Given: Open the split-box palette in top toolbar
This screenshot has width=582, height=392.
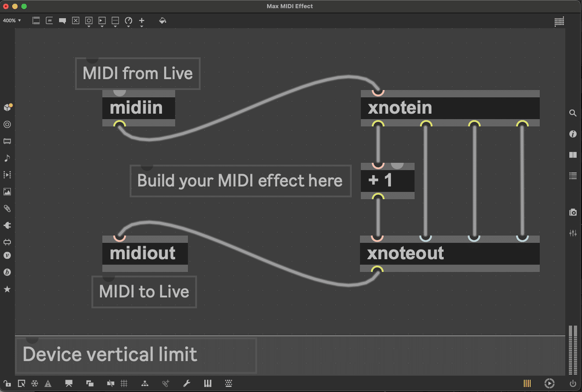Looking at the screenshot, I should pos(115,21).
